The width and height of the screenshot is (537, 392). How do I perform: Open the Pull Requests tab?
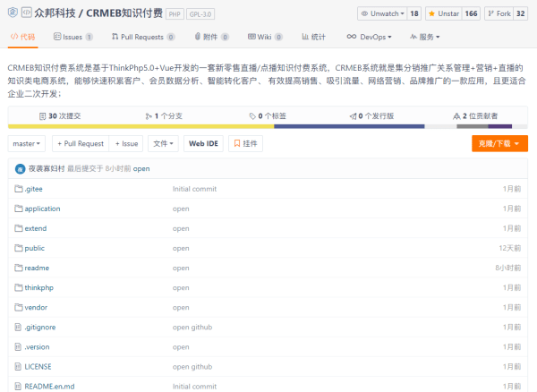pos(143,37)
